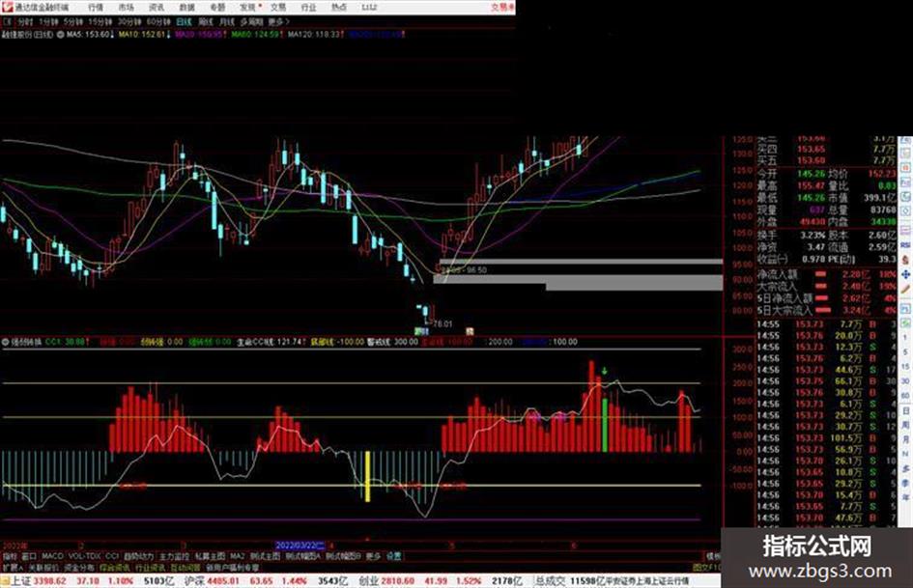Open the 行业资讯 tab
Screen dimensions: 913x588
(150, 567)
